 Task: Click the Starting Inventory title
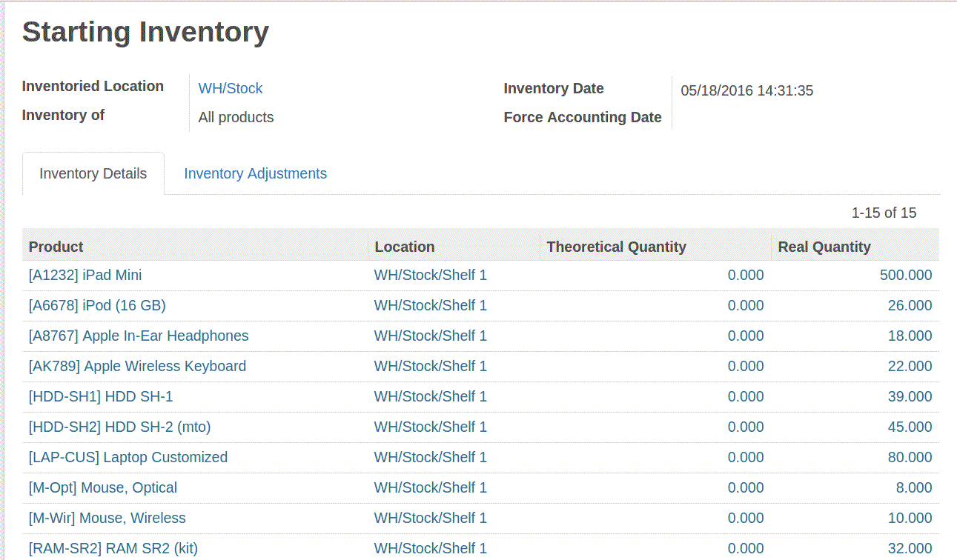tap(145, 33)
